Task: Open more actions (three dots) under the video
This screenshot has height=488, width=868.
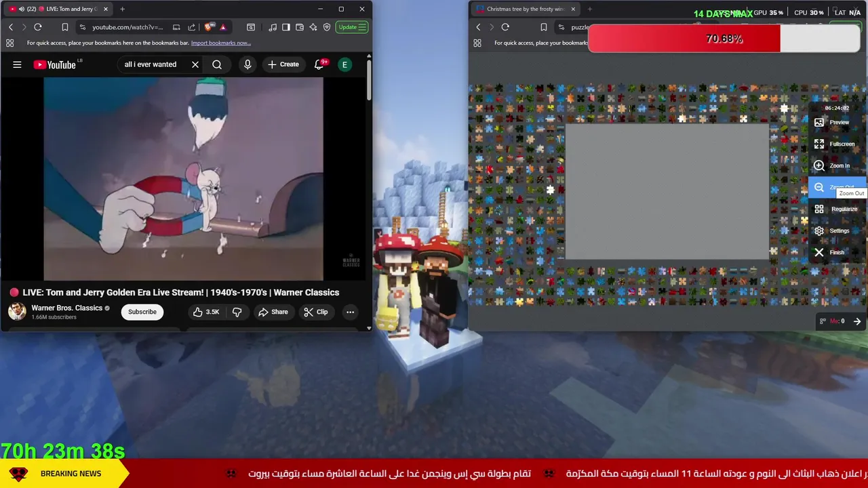Action: point(350,312)
